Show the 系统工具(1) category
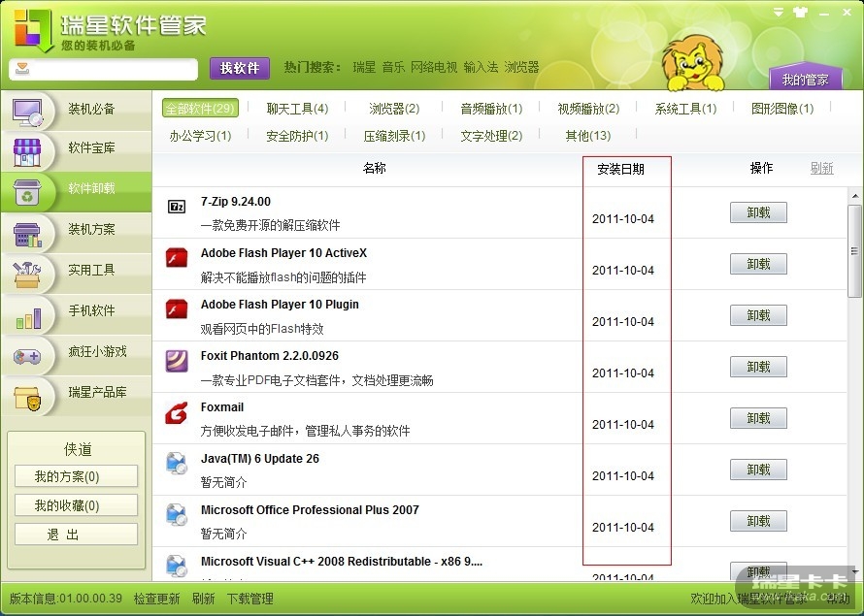864x616 pixels. pos(685,109)
